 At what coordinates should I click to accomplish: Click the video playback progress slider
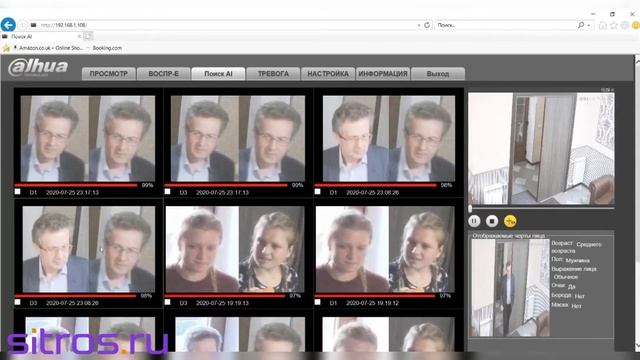(x=541, y=209)
